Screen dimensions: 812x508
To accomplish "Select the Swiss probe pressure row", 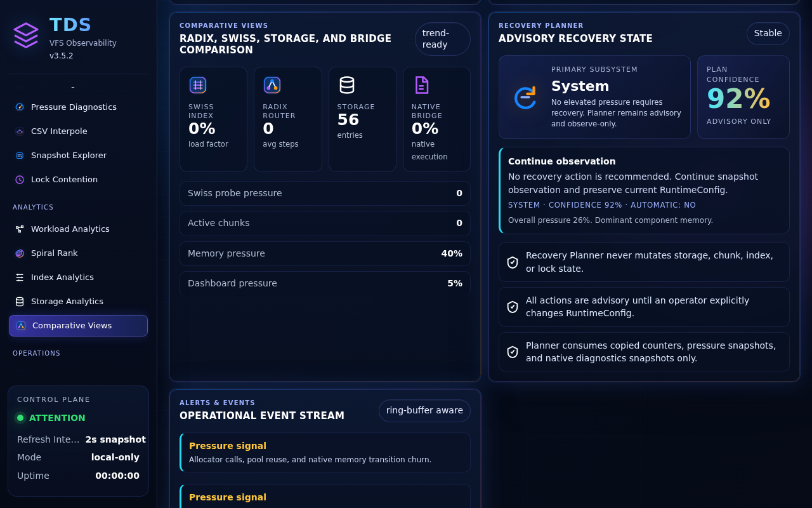I will point(325,194).
